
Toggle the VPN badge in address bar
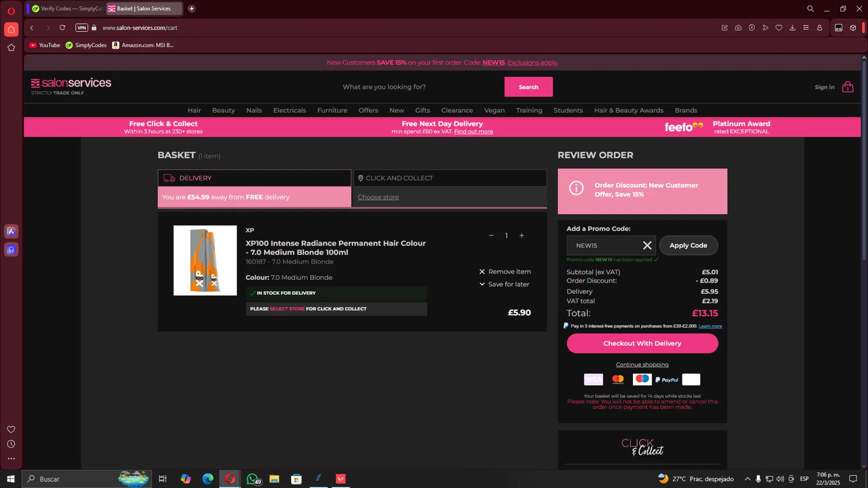(x=82, y=28)
